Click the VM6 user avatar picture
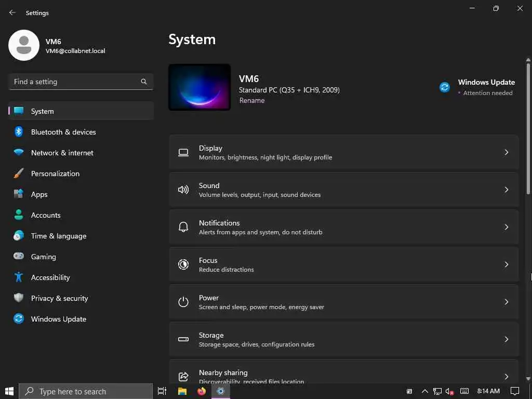The width and height of the screenshot is (532, 399). click(24, 45)
